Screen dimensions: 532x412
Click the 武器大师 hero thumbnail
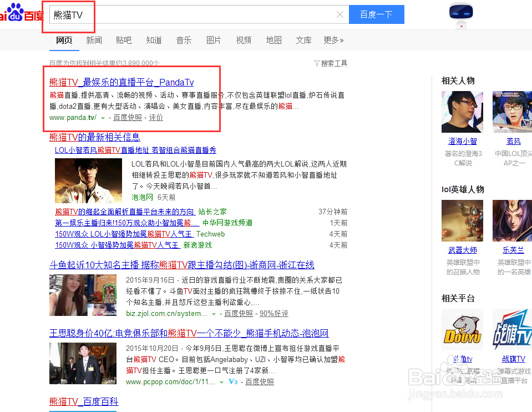coord(462,221)
